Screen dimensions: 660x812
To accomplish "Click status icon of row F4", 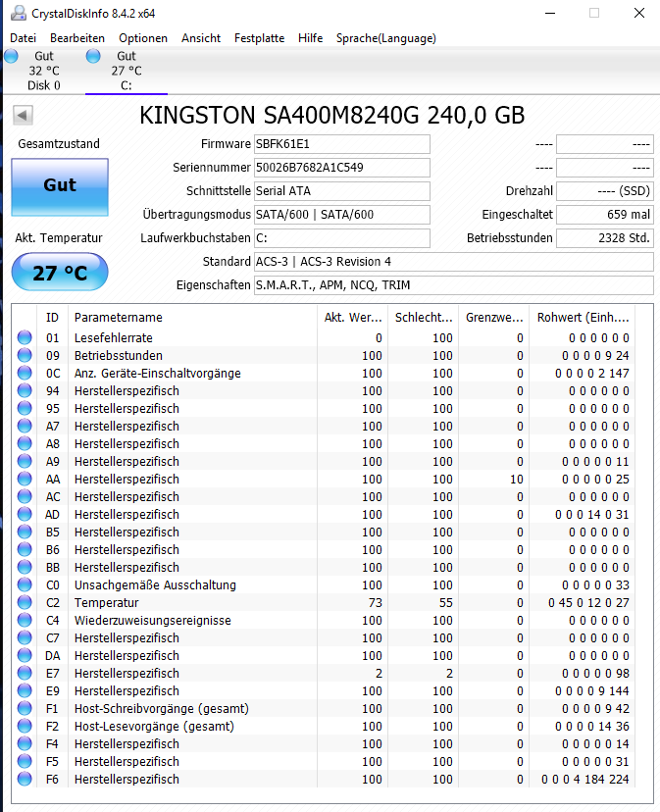I will pos(25,743).
